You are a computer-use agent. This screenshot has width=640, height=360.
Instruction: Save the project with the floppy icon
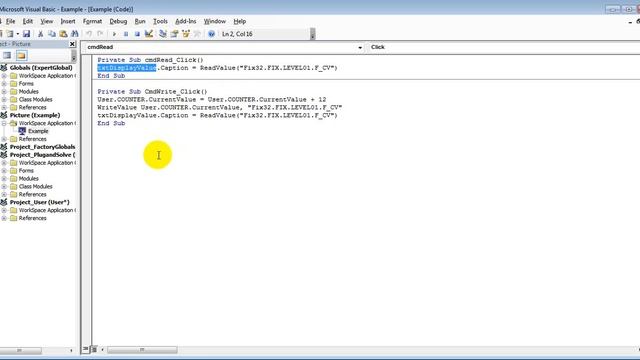[x=27, y=34]
